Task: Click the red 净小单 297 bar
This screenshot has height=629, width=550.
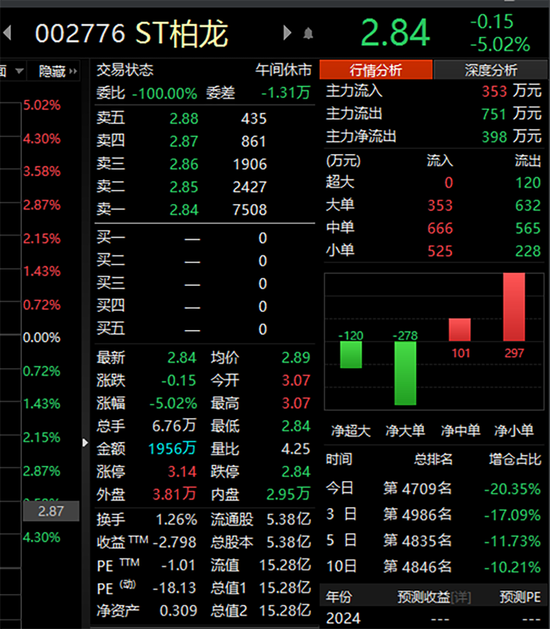Action: (514, 307)
